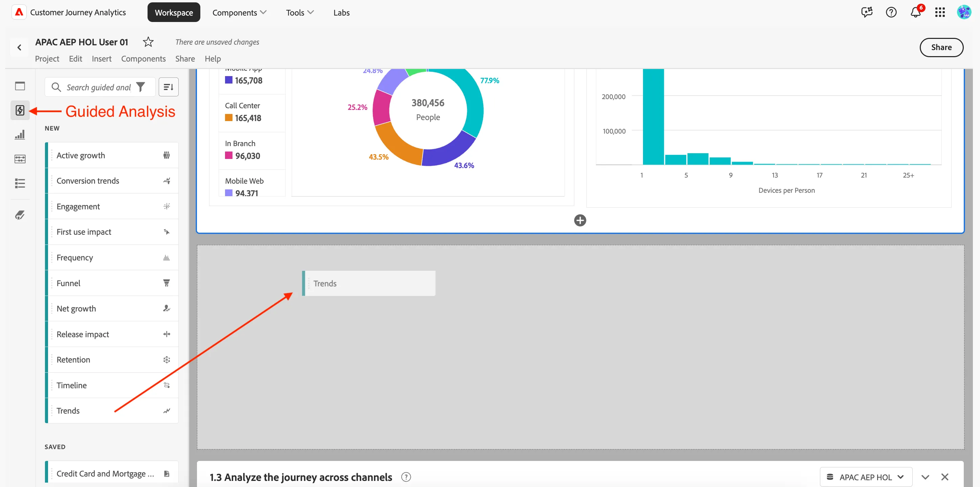Open the Visualizations bar-chart icon
Screen dimensions: 980x487
pyautogui.click(x=20, y=135)
